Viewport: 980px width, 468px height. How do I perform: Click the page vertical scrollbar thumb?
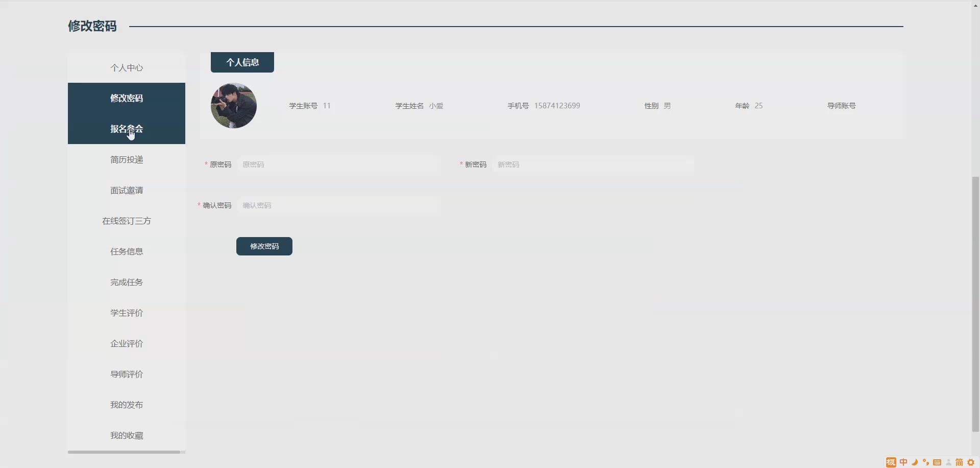[975, 304]
